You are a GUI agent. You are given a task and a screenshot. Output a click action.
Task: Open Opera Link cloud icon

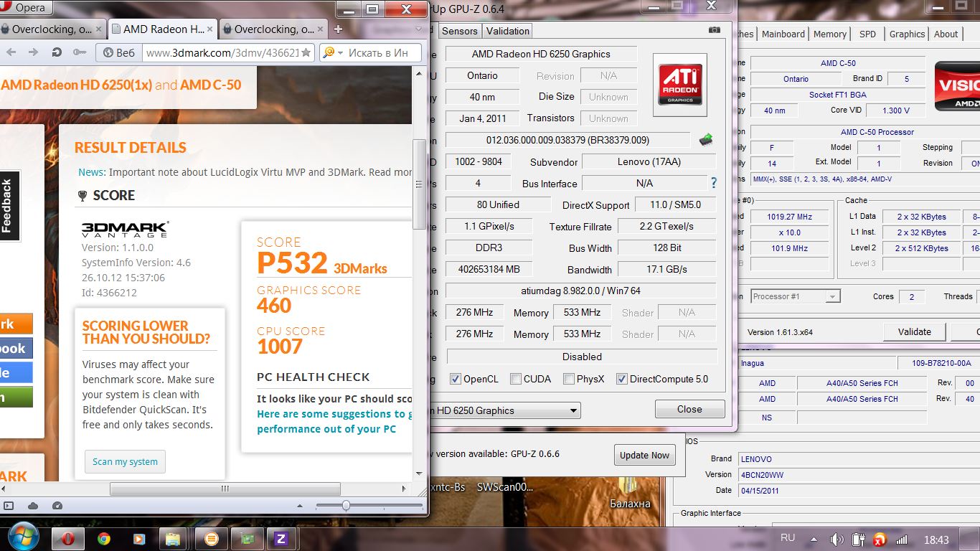coord(34,506)
